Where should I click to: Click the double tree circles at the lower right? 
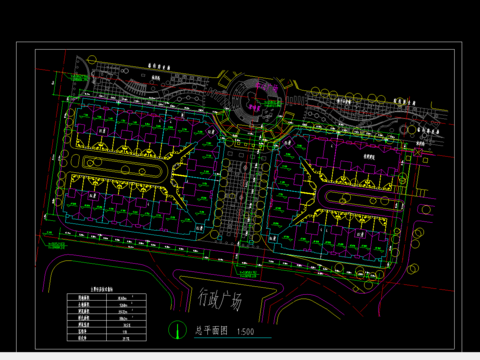click(x=413, y=269)
